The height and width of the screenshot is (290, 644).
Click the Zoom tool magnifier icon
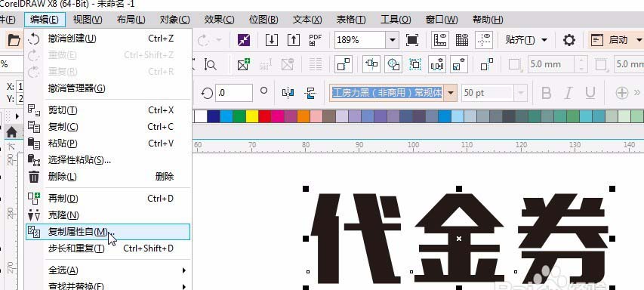pos(211,64)
